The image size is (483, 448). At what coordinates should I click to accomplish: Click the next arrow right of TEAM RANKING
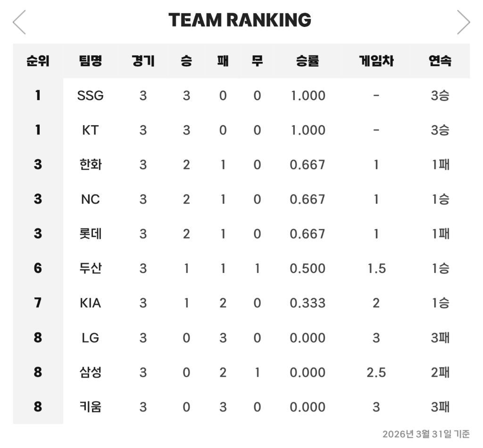point(463,22)
